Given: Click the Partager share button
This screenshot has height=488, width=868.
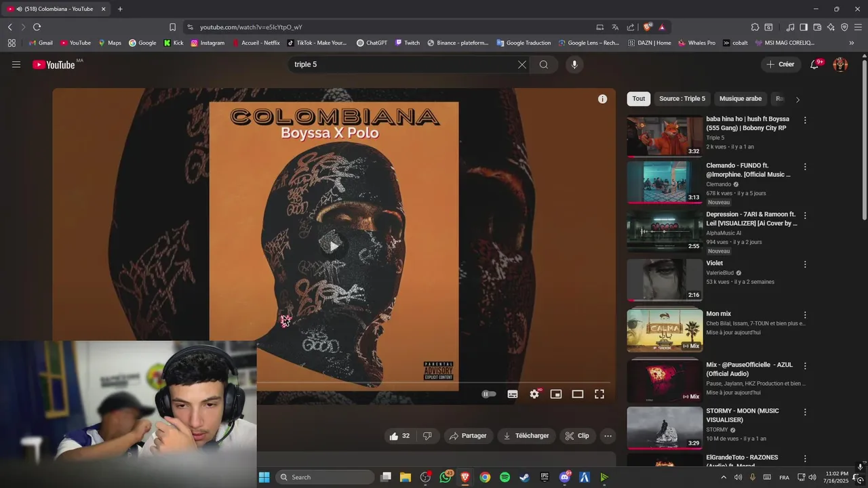Looking at the screenshot, I should (x=469, y=436).
